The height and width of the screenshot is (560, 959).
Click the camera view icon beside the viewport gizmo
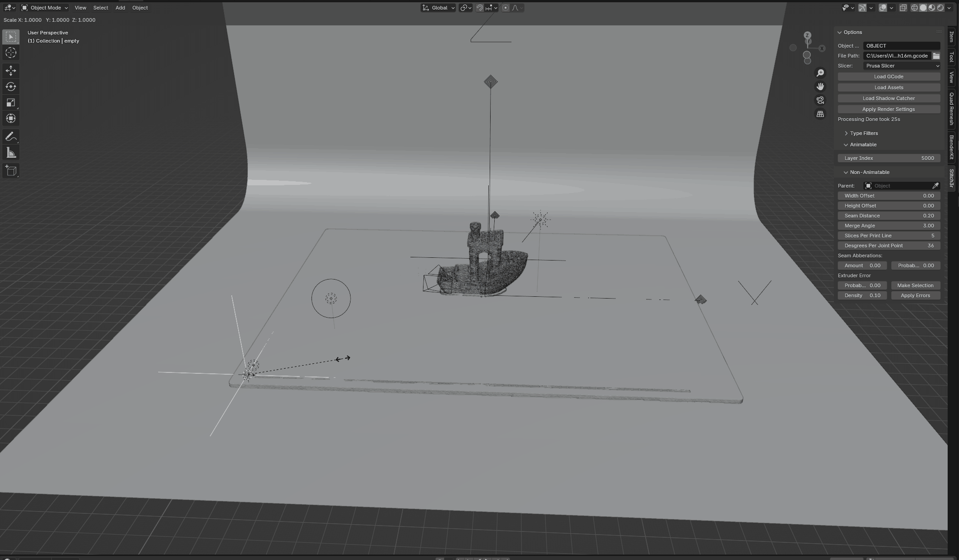pyautogui.click(x=820, y=100)
